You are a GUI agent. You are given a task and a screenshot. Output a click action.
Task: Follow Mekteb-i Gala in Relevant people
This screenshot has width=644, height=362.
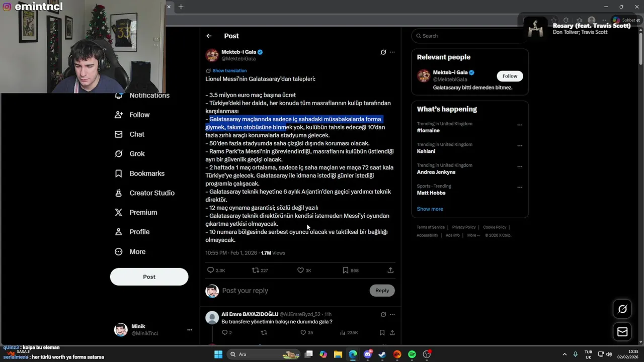pos(510,76)
